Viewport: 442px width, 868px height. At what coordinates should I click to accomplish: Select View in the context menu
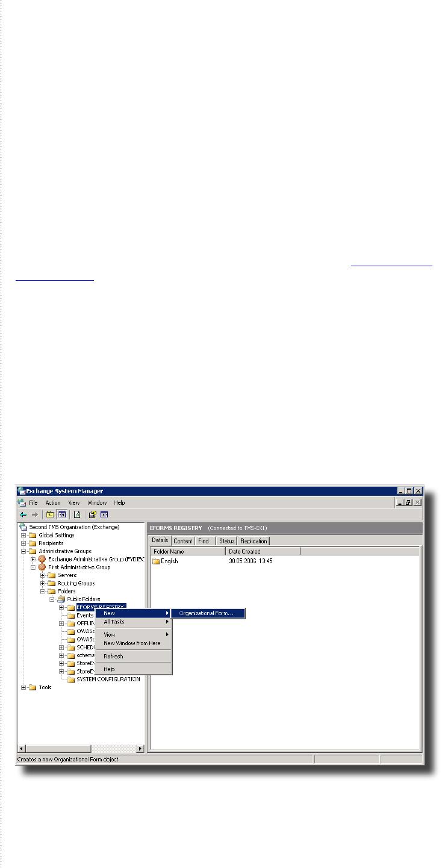(134, 634)
